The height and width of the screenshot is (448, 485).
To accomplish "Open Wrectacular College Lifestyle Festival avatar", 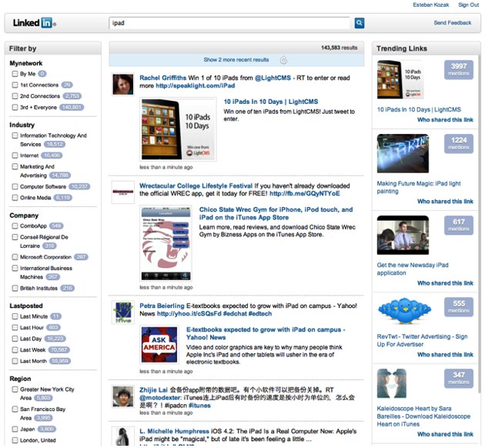I will pos(123,192).
